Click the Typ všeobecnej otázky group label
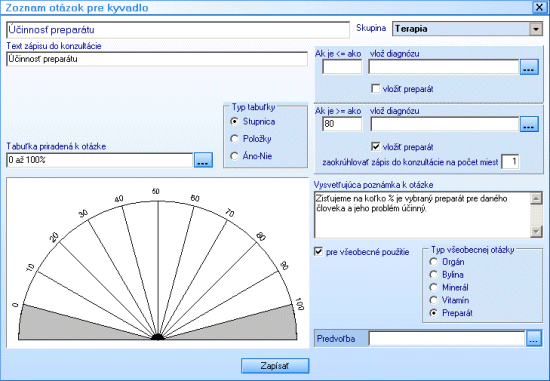This screenshot has width=550, height=381. tap(472, 250)
